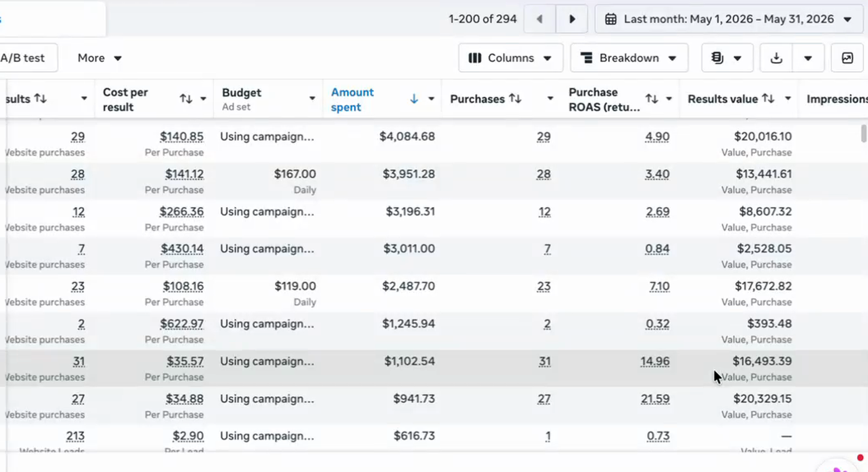Open the Results column options arrow
The width and height of the screenshot is (868, 472).
(x=84, y=99)
